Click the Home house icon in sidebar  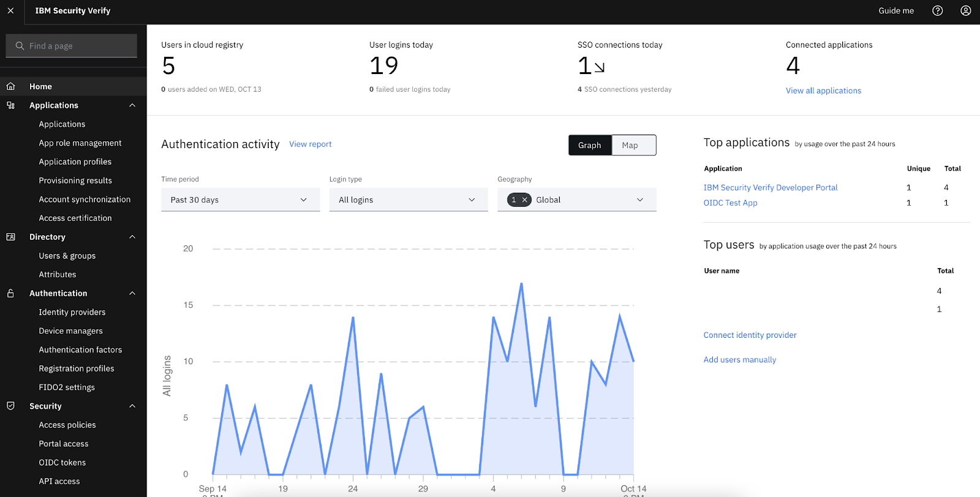10,86
